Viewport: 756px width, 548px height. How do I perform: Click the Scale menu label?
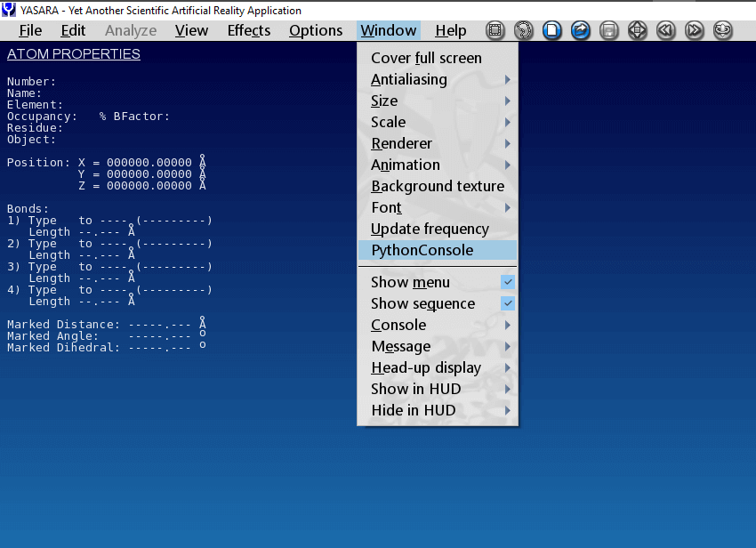click(x=388, y=122)
